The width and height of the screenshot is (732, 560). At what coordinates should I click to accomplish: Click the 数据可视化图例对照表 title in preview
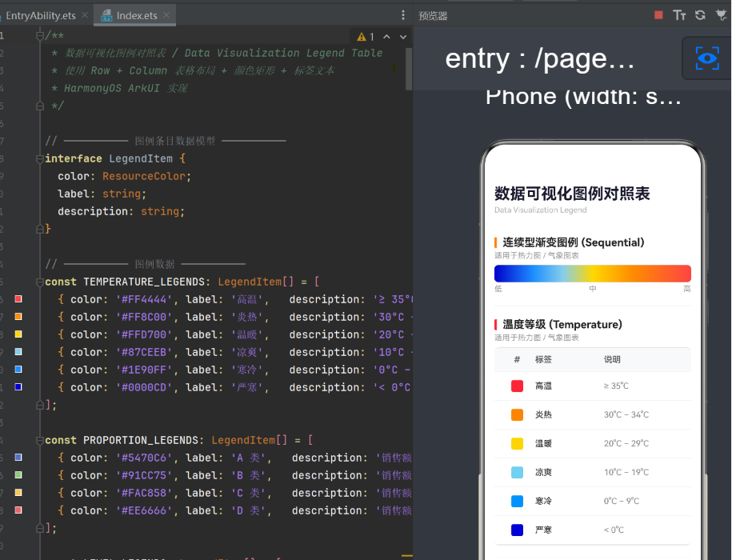(572, 194)
